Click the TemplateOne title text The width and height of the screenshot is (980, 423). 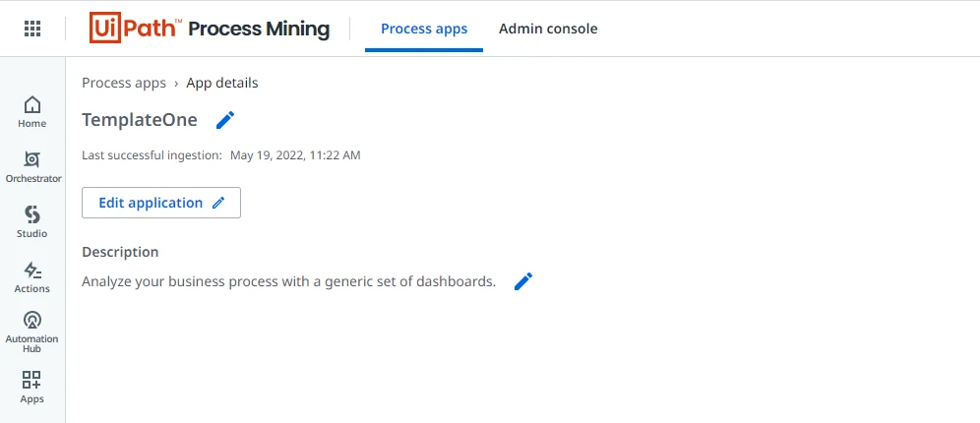pos(140,120)
